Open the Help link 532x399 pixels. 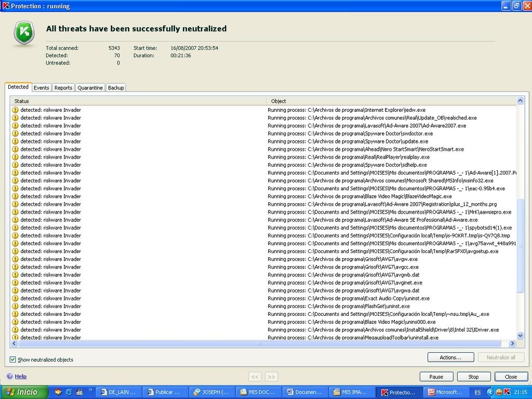pyautogui.click(x=21, y=376)
